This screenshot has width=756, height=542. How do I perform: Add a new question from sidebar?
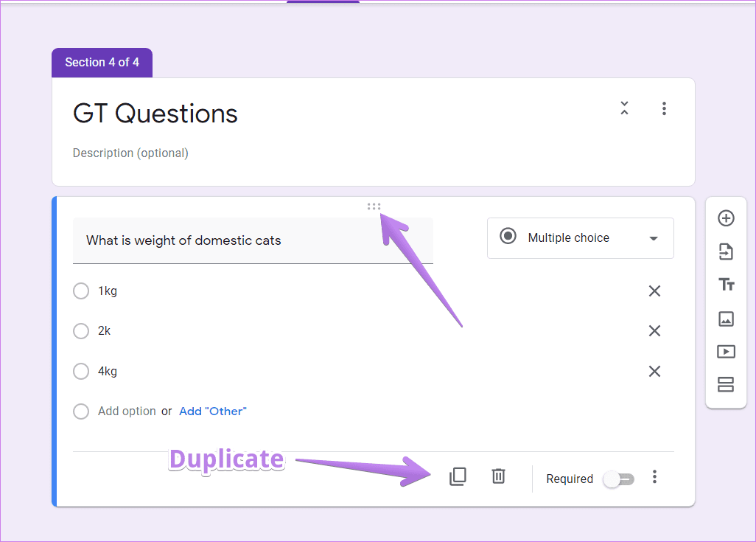point(726,218)
